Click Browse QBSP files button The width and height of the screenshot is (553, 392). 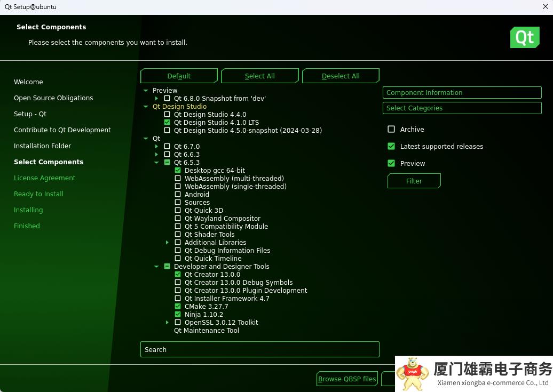[347, 379]
